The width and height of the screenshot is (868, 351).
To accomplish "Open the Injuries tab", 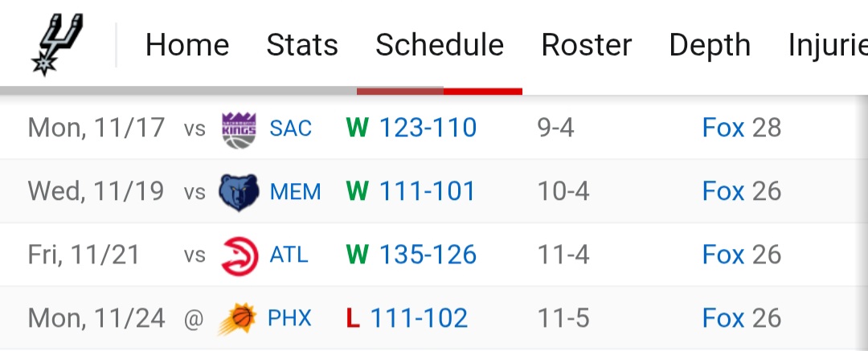I will click(828, 45).
